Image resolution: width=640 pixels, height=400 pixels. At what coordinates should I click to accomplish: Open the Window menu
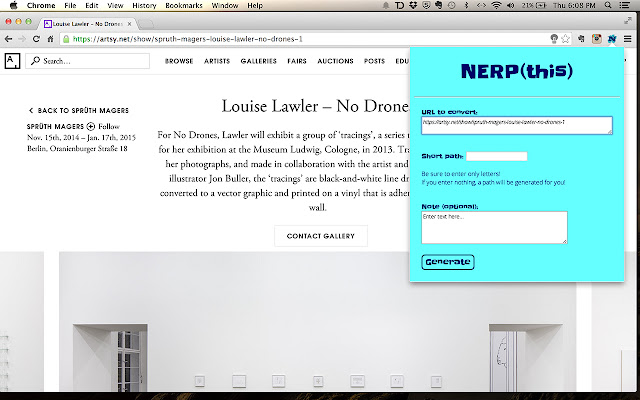pos(225,5)
